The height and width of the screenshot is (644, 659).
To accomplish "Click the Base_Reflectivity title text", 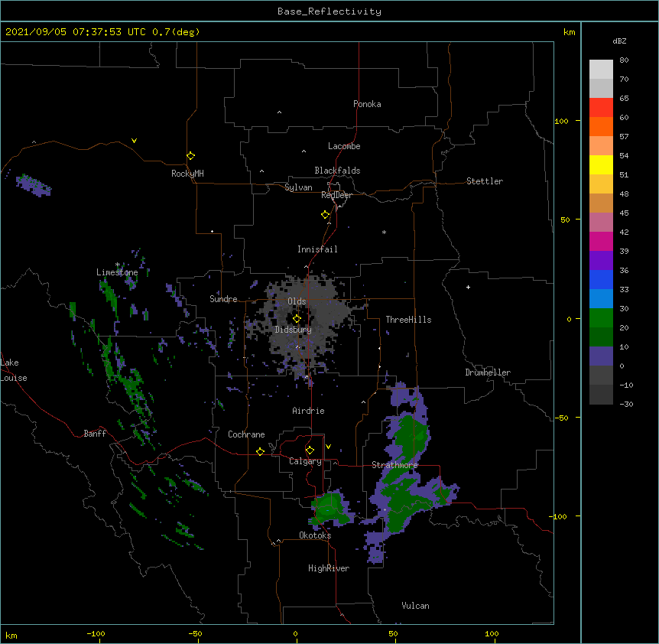I will [x=329, y=11].
